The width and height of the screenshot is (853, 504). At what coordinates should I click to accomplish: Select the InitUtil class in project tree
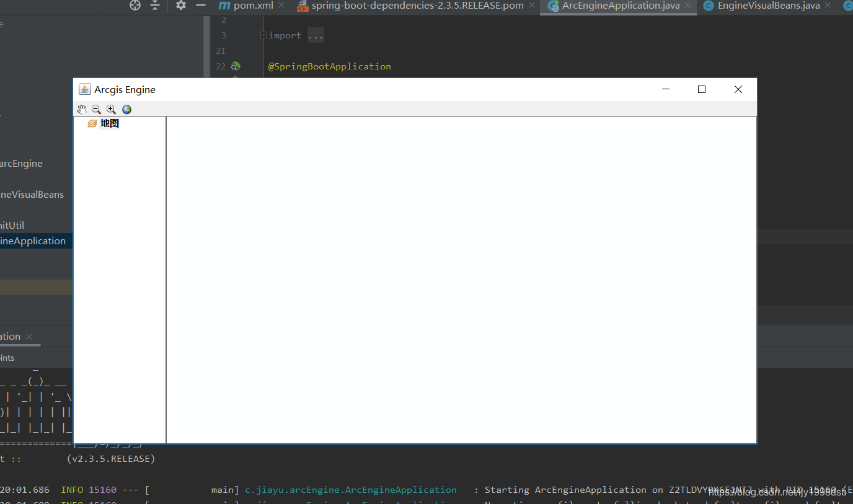point(12,225)
